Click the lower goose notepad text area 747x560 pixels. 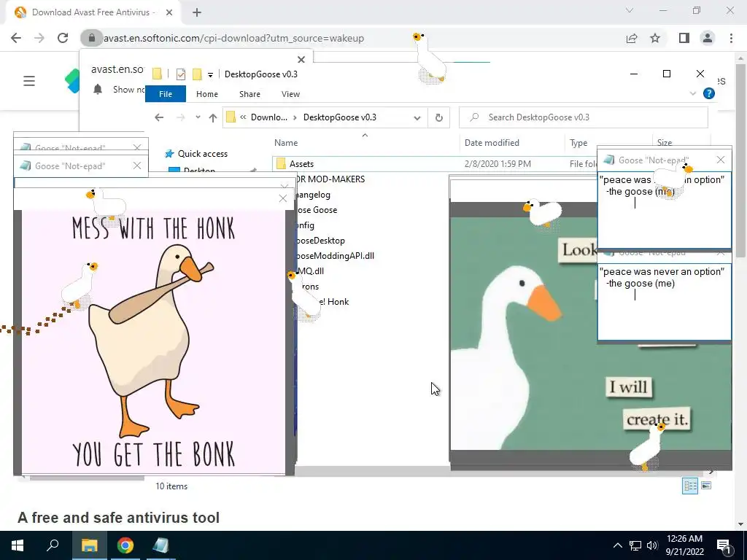(664, 302)
